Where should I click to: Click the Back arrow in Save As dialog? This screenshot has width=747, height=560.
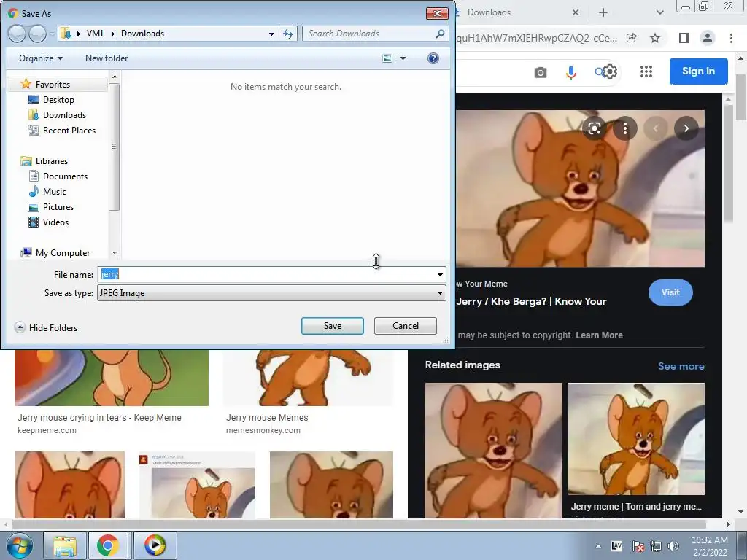point(17,34)
